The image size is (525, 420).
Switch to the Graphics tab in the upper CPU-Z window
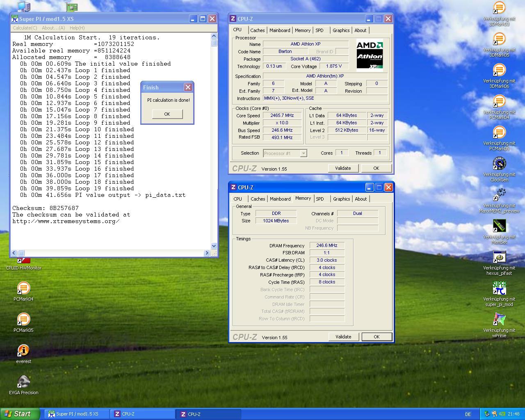341,30
